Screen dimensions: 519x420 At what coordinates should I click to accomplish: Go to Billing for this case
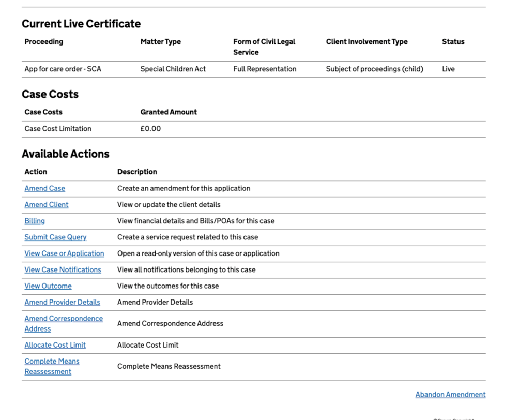[x=35, y=221]
